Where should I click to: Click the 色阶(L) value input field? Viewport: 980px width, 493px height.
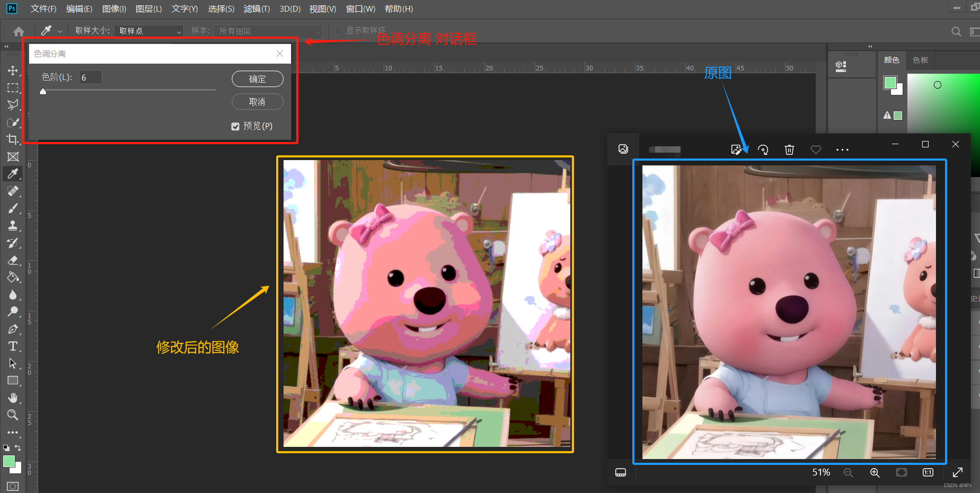91,77
